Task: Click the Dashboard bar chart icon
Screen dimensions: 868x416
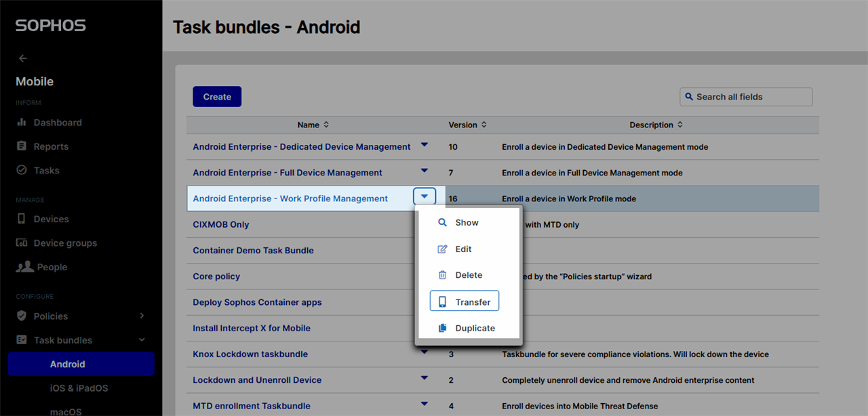Action: click(21, 122)
